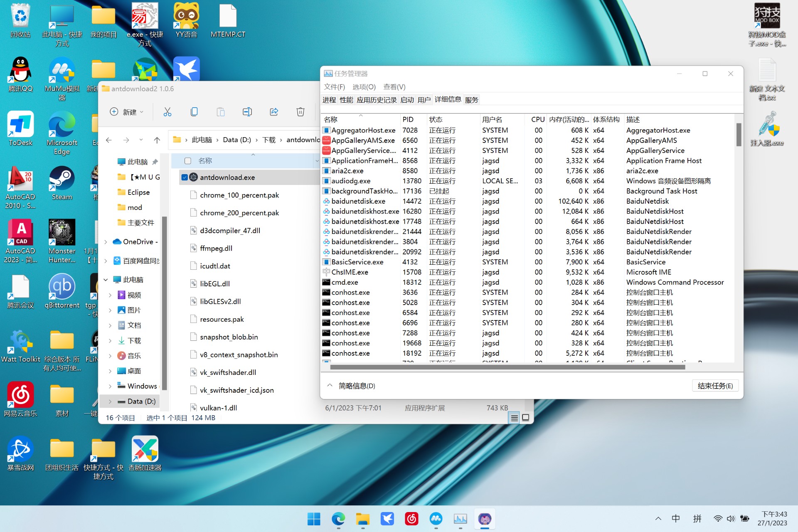Open qBittorrent desktop shortcut
798x532 pixels.
[62, 291]
